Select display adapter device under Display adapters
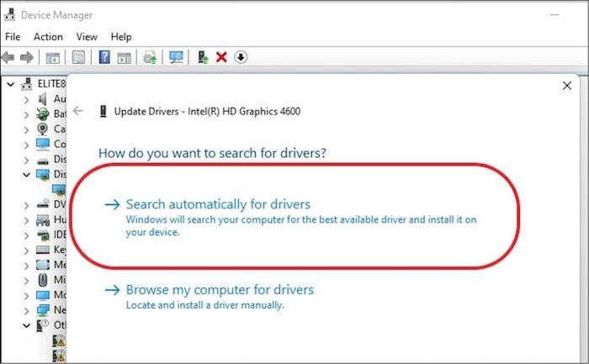Image resolution: width=589 pixels, height=364 pixels. 60,189
